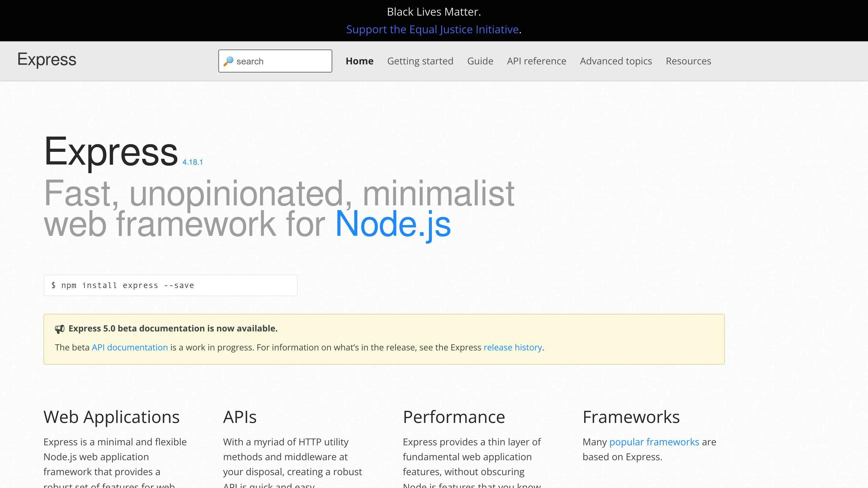
Task: Open the API reference menu item
Action: [x=536, y=61]
